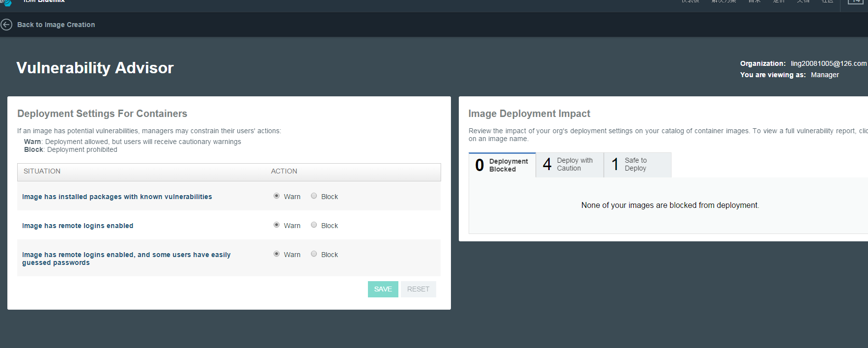
Task: Click the circular back arrow icon
Action: tap(6, 25)
